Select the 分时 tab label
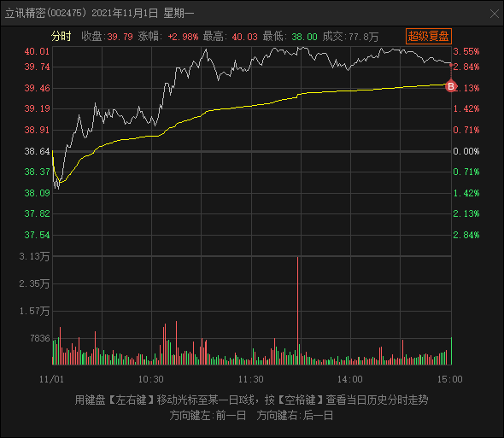This screenshot has height=438, width=504. click(61, 37)
